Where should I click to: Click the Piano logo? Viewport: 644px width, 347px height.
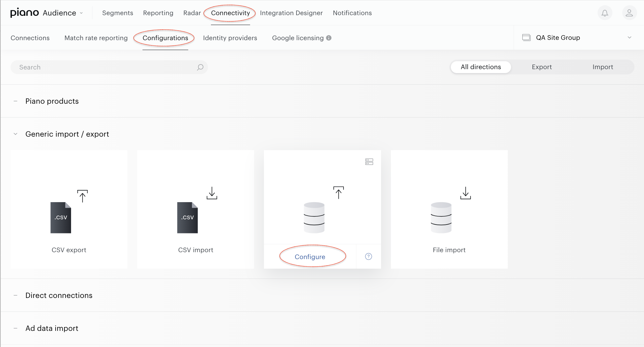(25, 13)
